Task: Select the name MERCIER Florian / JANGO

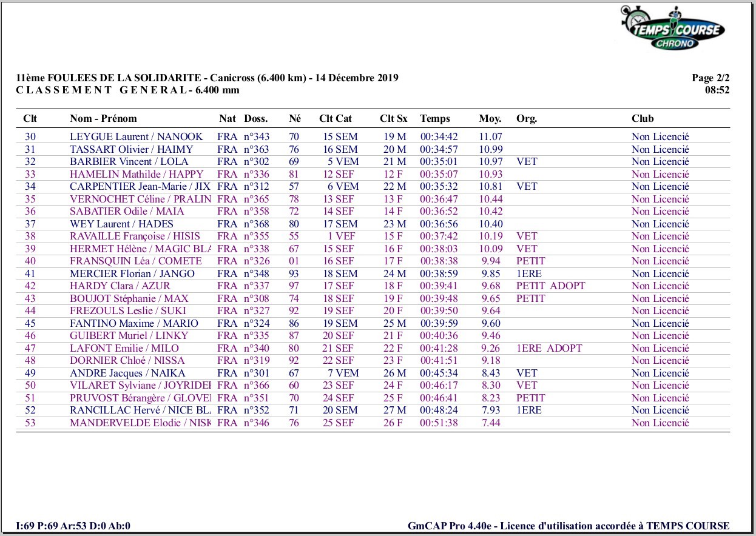Action: point(132,273)
